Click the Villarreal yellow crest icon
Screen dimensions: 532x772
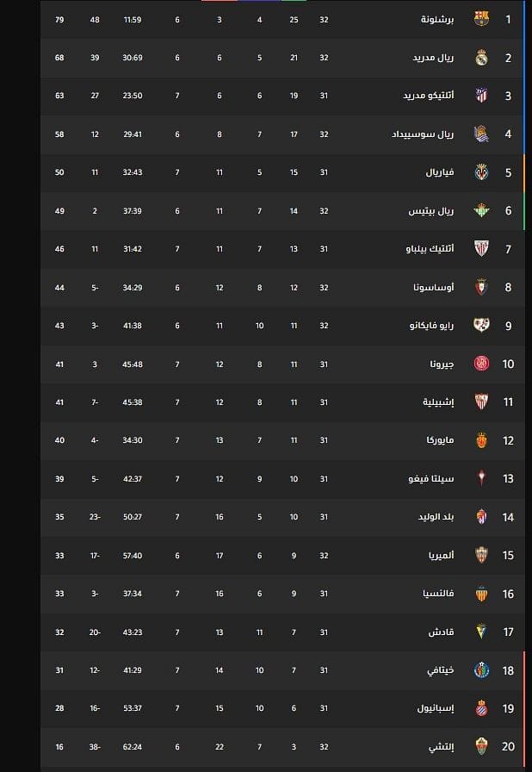tap(482, 172)
